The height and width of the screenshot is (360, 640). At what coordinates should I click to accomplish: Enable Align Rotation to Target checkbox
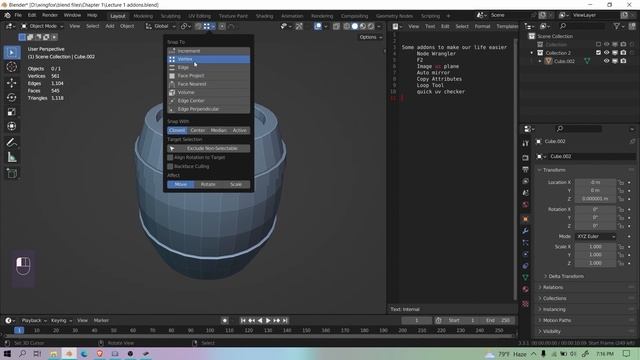171,158
